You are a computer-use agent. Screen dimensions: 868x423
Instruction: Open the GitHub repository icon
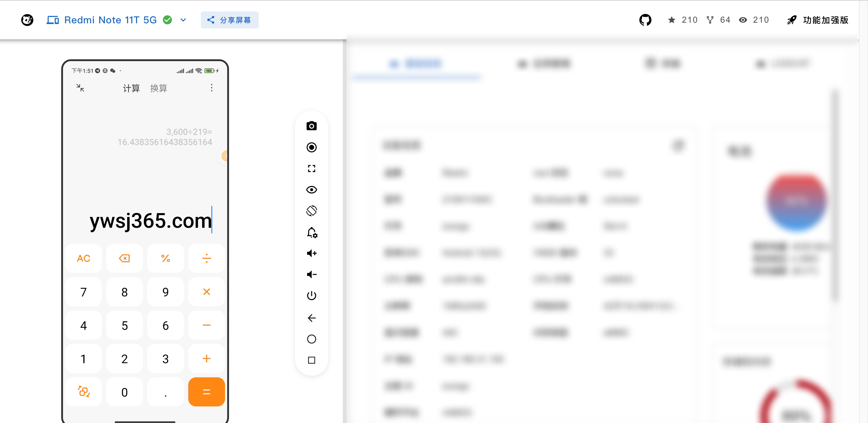point(645,20)
